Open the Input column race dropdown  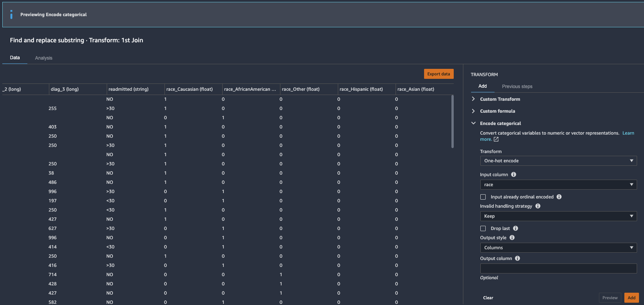coord(558,185)
